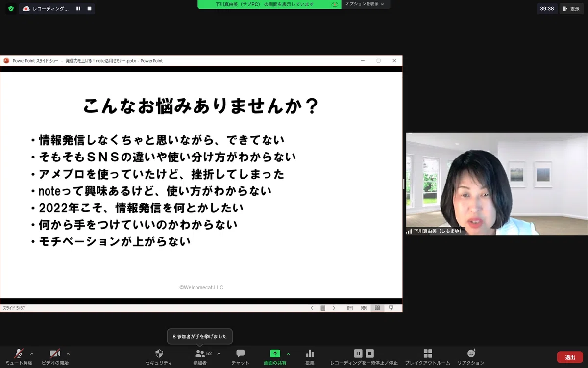588x368 pixels.
Task: Switch to slide sorter view icon
Action: tap(364, 308)
